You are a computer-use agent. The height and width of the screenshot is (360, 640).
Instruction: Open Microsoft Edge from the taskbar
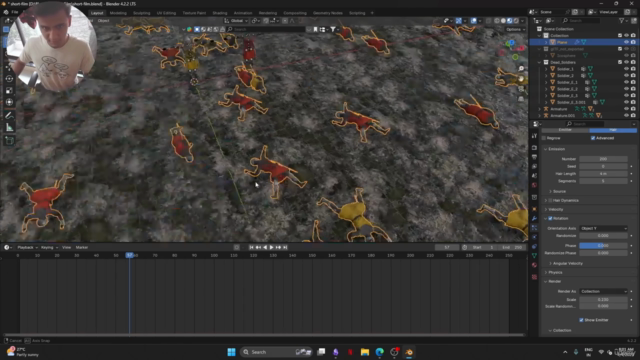point(380,352)
